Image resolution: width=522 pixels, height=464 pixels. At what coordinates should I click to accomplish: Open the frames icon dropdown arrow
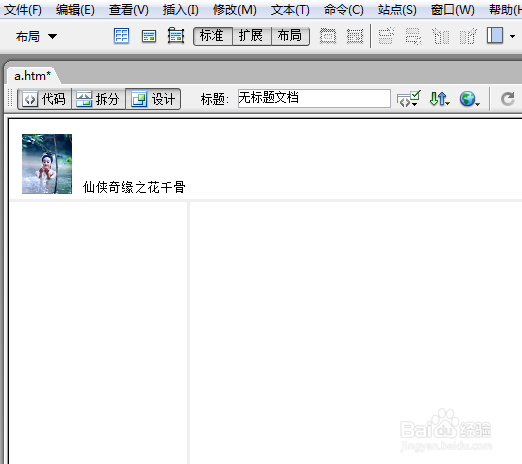coord(513,36)
